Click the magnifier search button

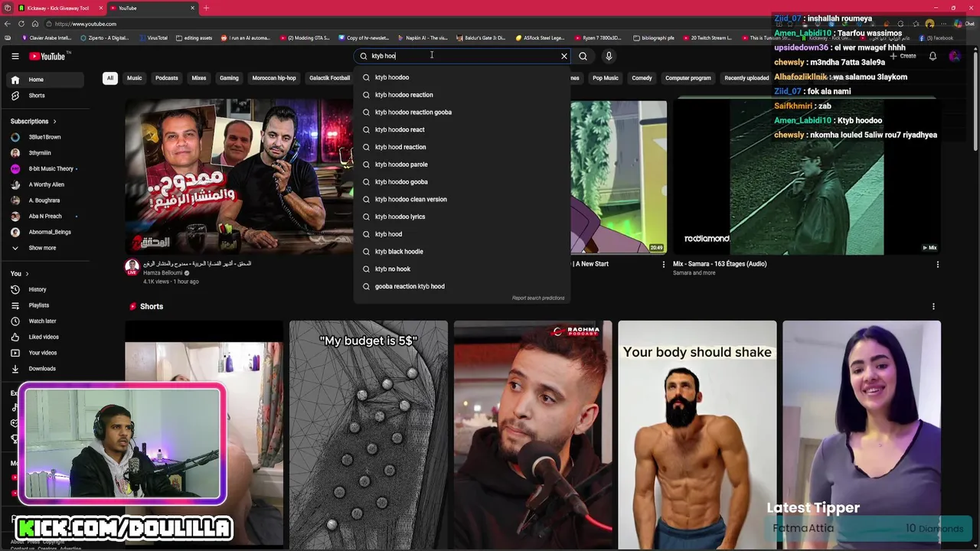pos(583,56)
